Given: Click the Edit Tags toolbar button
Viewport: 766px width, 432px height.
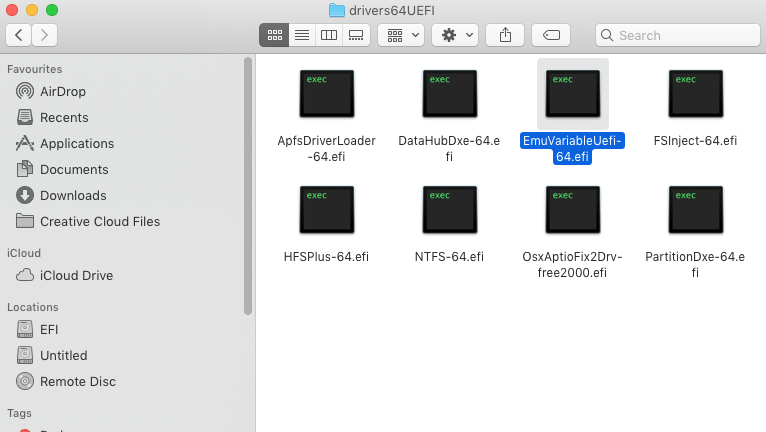Looking at the screenshot, I should [551, 35].
